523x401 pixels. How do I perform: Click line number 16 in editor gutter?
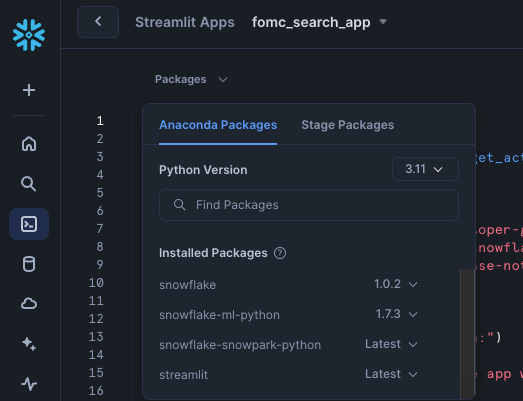[96, 391]
